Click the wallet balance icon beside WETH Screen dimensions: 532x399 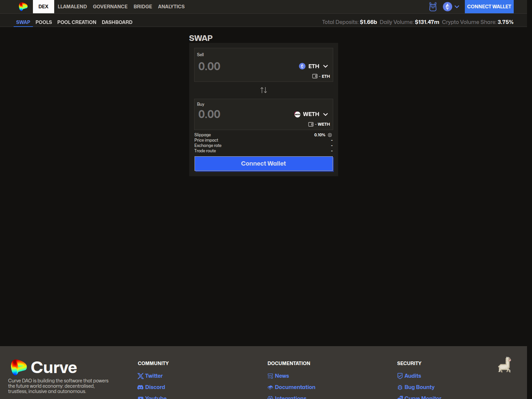pos(311,124)
